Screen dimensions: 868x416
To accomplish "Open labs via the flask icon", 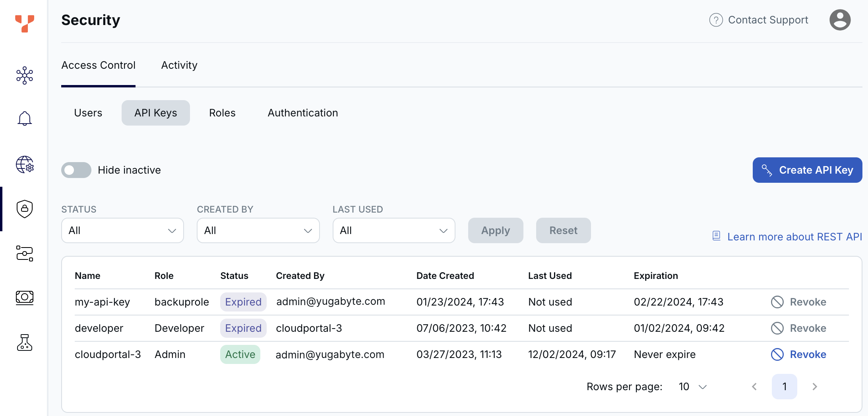I will [24, 343].
